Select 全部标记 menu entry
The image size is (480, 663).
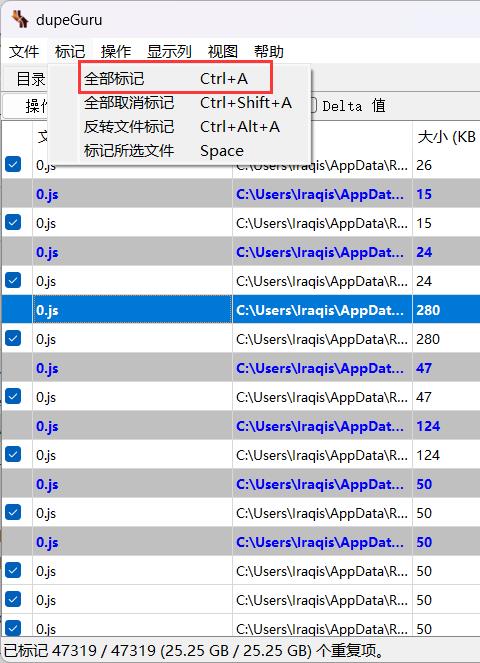point(175,79)
